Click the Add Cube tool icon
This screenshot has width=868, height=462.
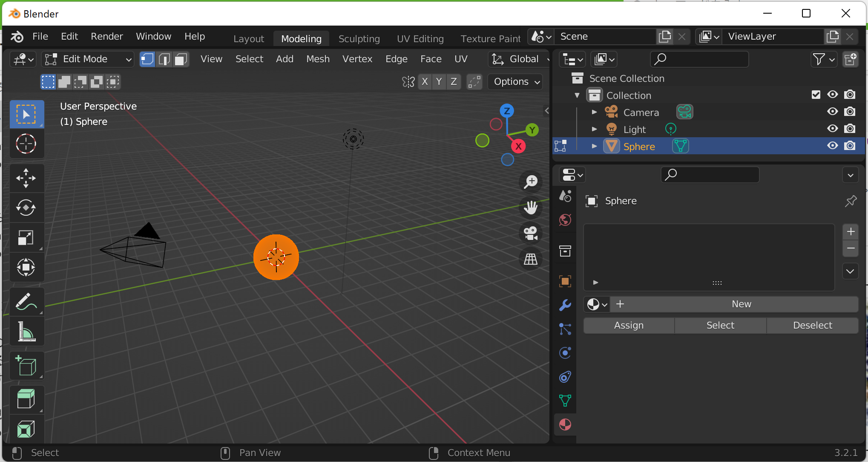[26, 366]
